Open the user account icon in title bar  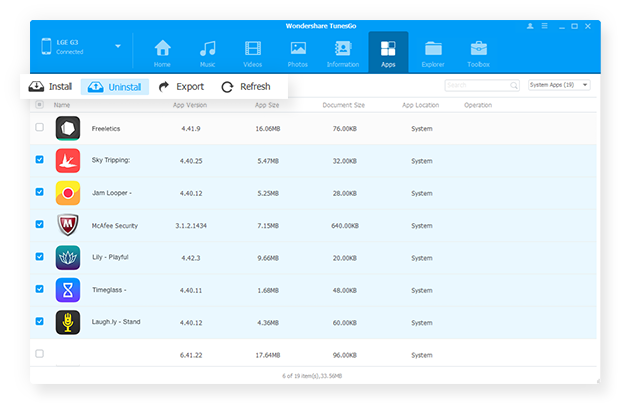pos(530,26)
